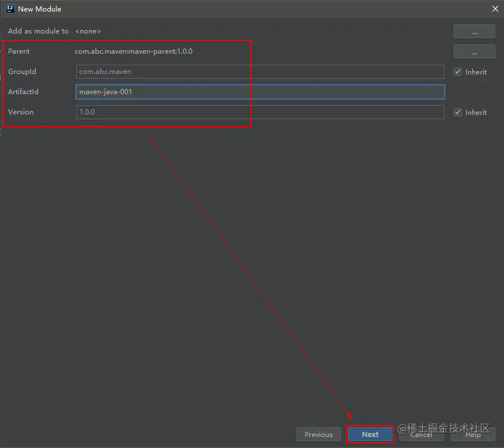Click the ArtifactId field maven-java-001
This screenshot has width=504, height=448.
coord(260,92)
